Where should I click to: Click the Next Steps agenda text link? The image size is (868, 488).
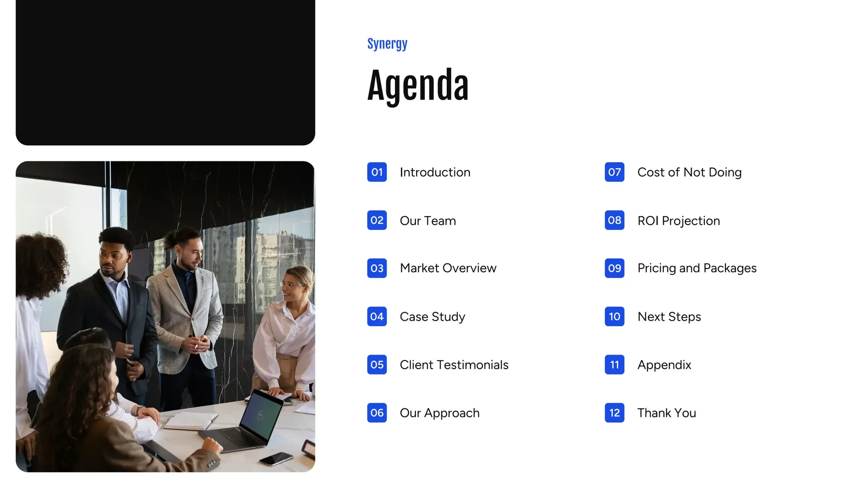(x=669, y=316)
